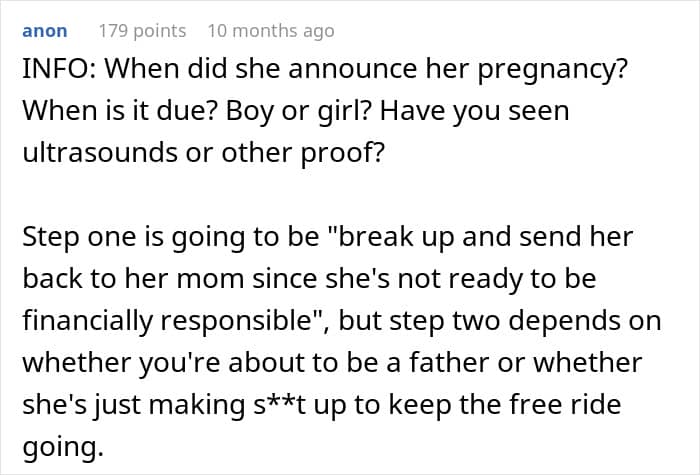Click the question 'When is it due?'

click(108, 111)
